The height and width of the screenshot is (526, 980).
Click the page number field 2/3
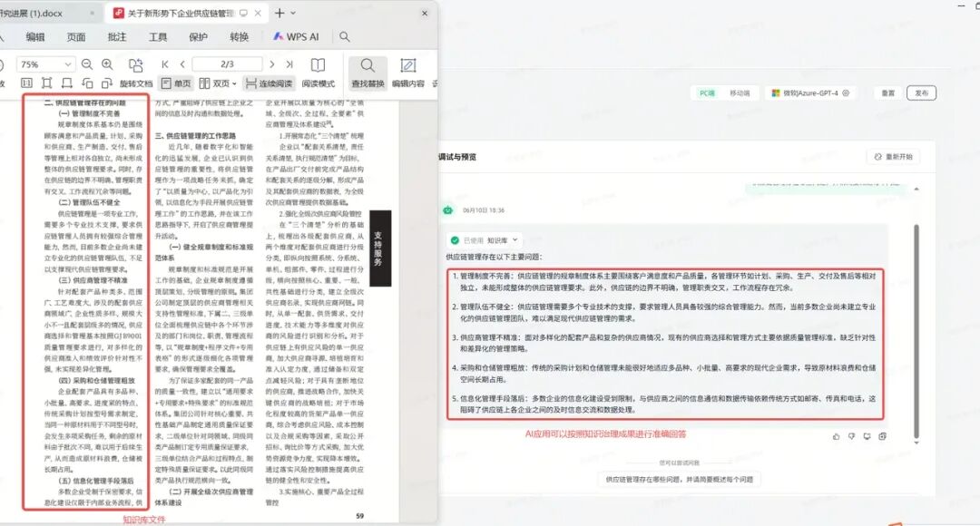click(227, 64)
